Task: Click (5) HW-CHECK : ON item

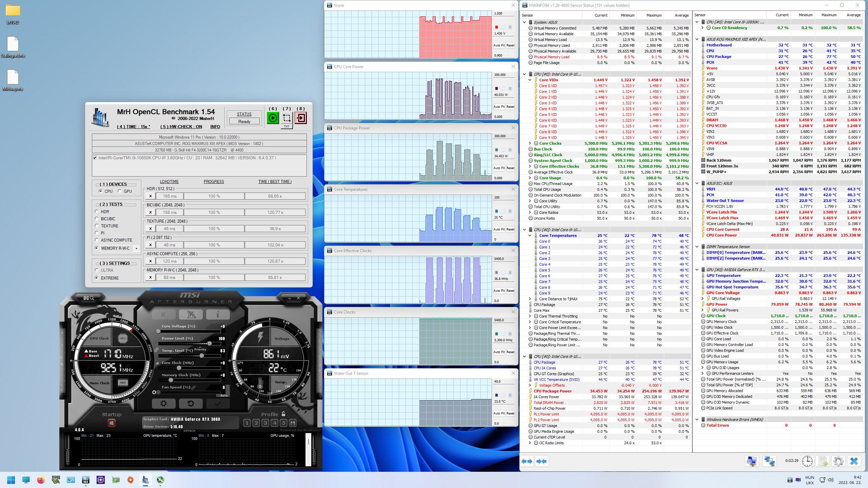Action: [181, 126]
